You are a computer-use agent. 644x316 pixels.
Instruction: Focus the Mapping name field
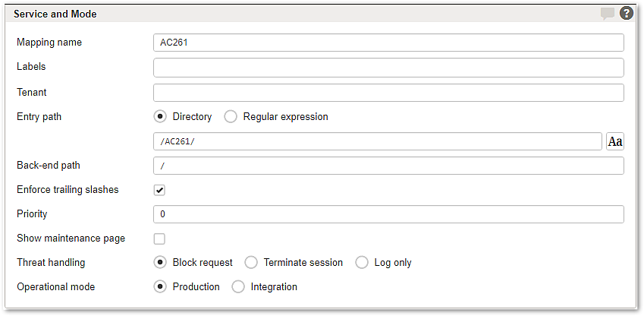point(388,43)
